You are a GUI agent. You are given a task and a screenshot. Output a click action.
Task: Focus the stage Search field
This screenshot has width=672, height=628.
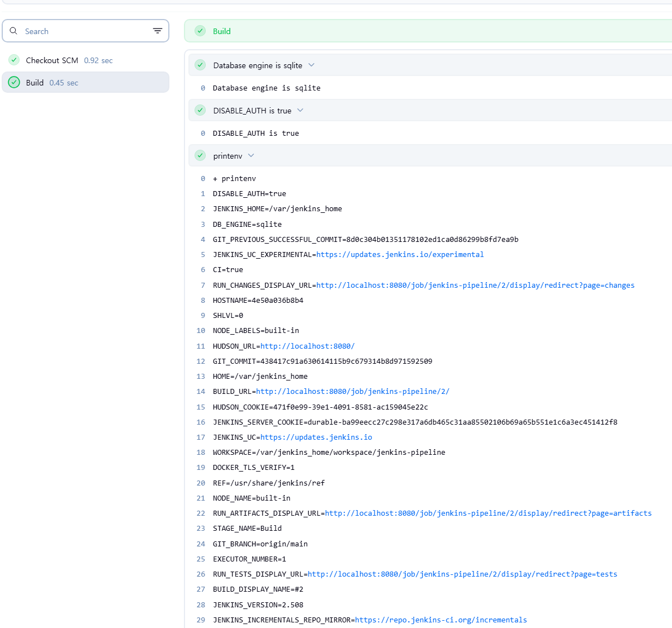[x=86, y=31]
